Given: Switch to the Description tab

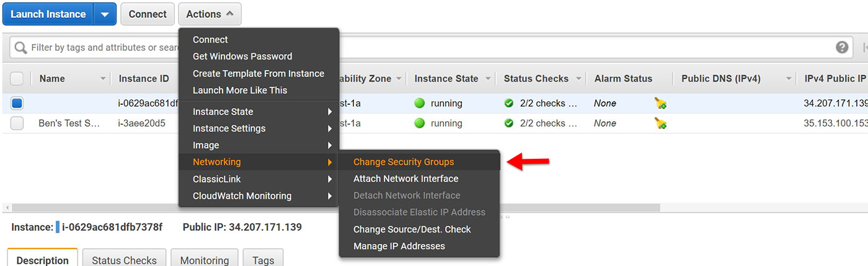Looking at the screenshot, I should pos(42,259).
